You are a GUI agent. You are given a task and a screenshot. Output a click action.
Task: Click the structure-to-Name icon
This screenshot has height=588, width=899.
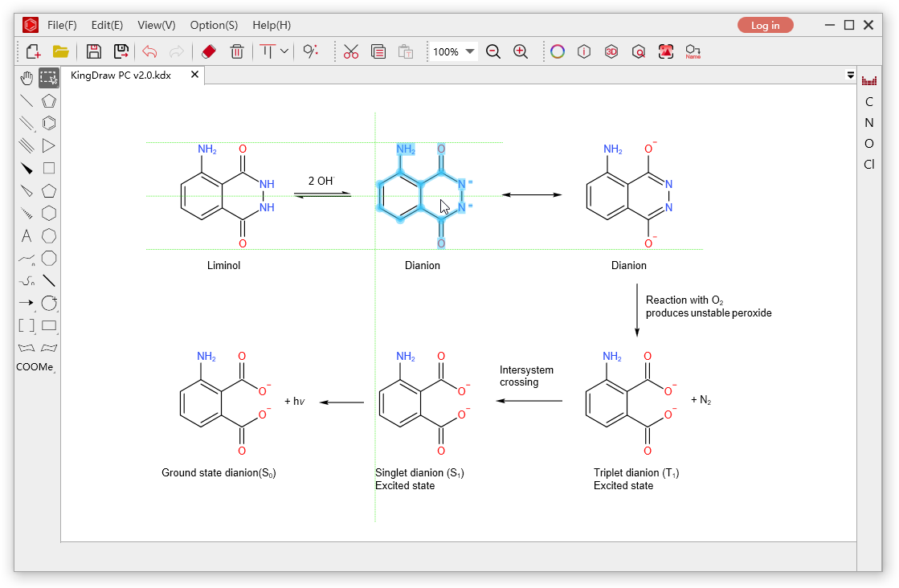(x=693, y=51)
